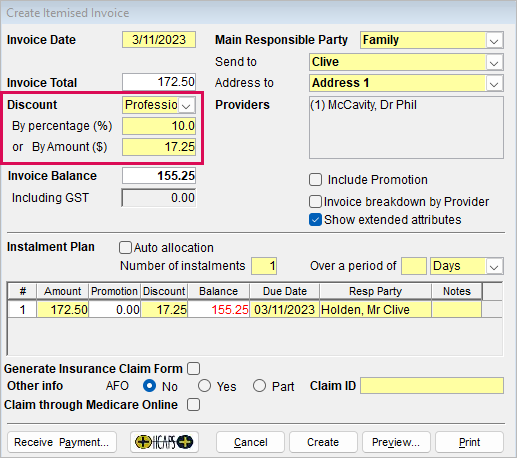Enable the Include Promotion checkbox
Viewport: 517px width, 458px height.
tap(315, 180)
